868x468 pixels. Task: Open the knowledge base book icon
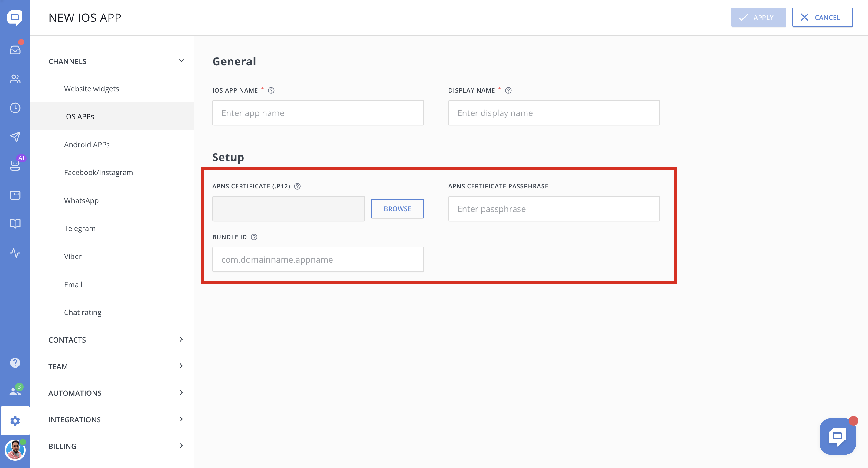[x=15, y=224]
